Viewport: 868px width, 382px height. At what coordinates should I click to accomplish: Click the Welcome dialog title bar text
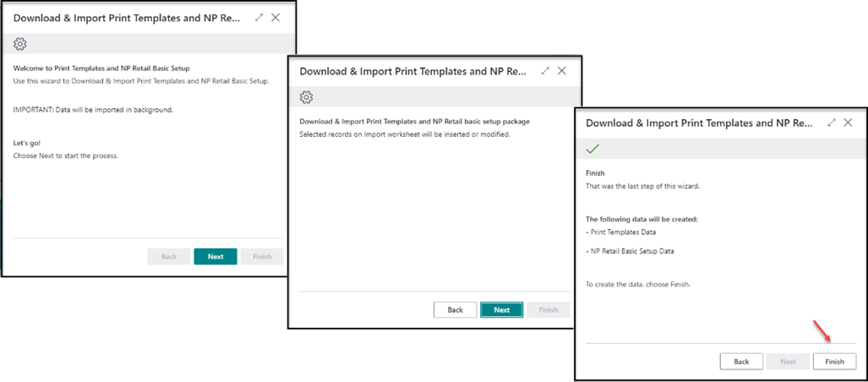tap(127, 18)
